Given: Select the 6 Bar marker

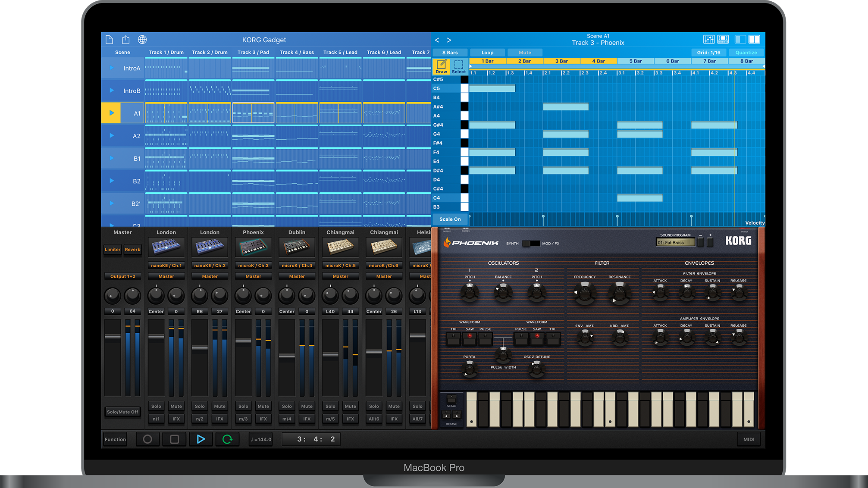Looking at the screenshot, I should (672, 61).
